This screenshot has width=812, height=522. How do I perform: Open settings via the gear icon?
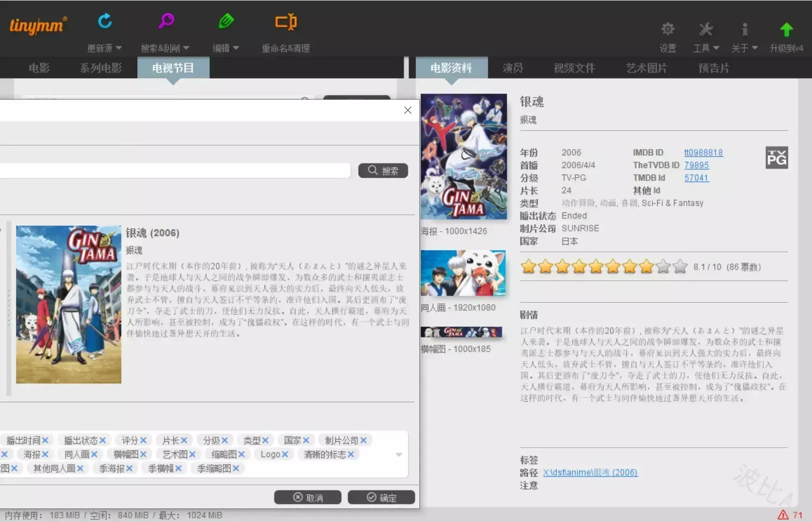click(668, 29)
